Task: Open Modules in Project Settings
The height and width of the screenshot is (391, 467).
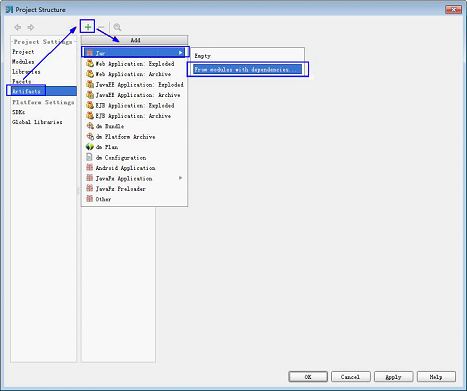Action: pyautogui.click(x=23, y=62)
